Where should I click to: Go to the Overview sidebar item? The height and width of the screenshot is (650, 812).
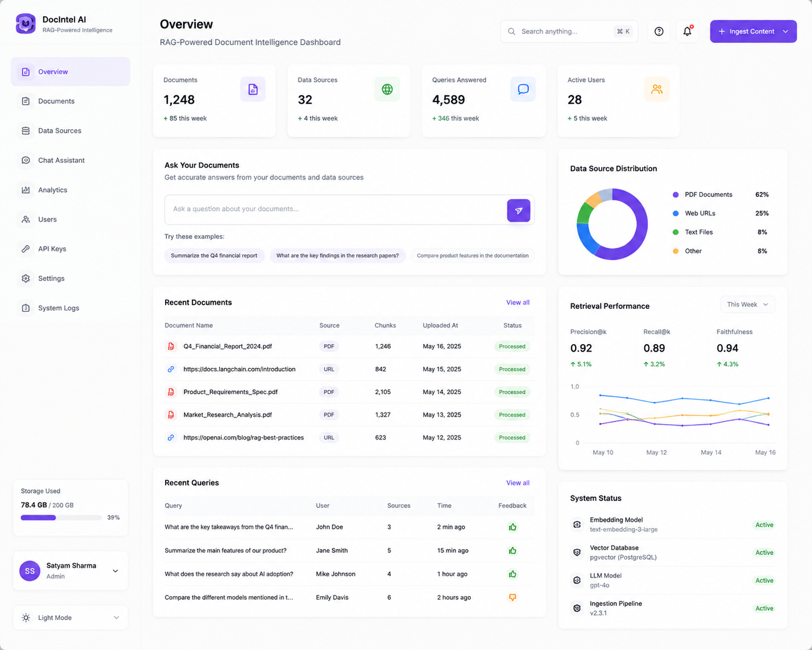[x=71, y=72]
